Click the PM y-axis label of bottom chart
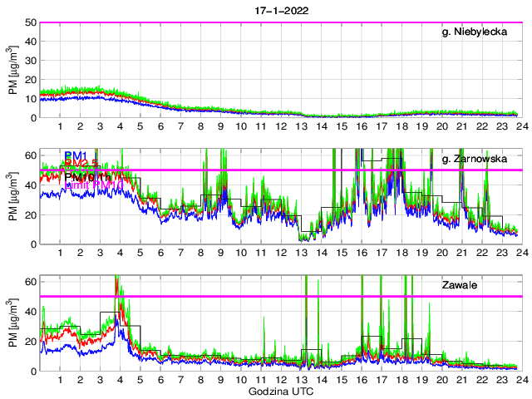The width and height of the screenshot is (532, 399). [12, 323]
